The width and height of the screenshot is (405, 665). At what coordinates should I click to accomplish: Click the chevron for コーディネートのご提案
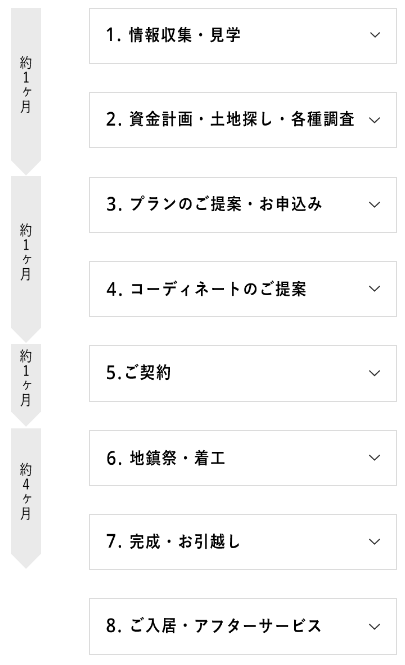(374, 289)
